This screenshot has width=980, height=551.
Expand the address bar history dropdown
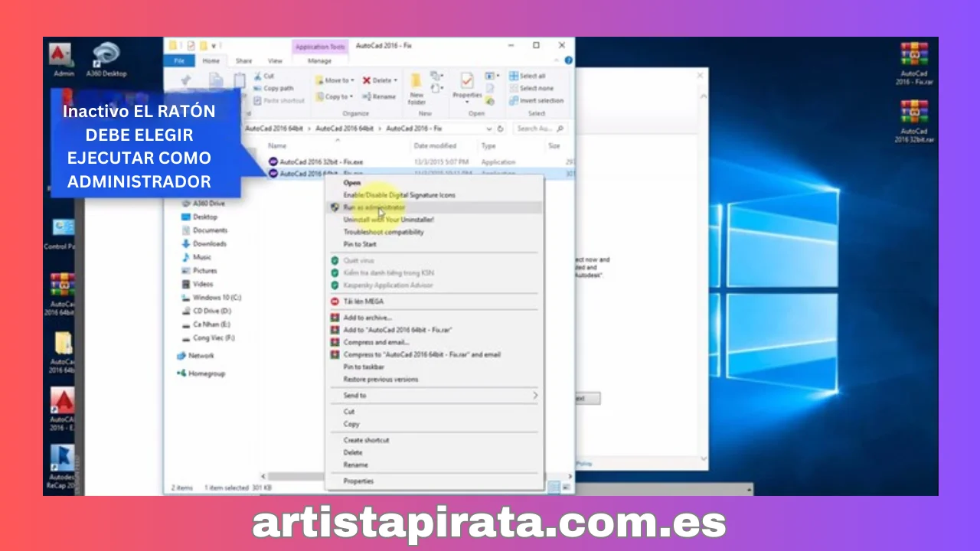click(488, 129)
